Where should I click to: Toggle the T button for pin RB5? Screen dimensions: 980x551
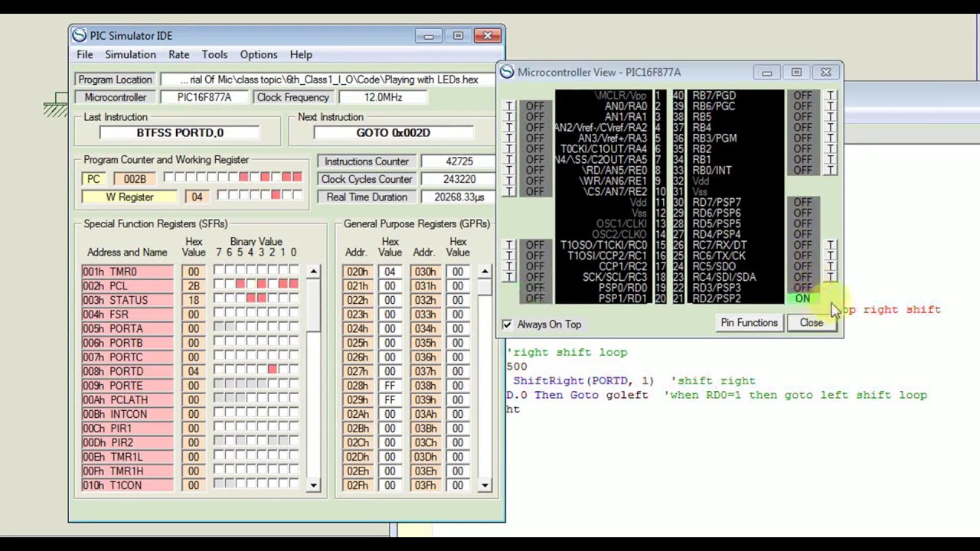831,117
